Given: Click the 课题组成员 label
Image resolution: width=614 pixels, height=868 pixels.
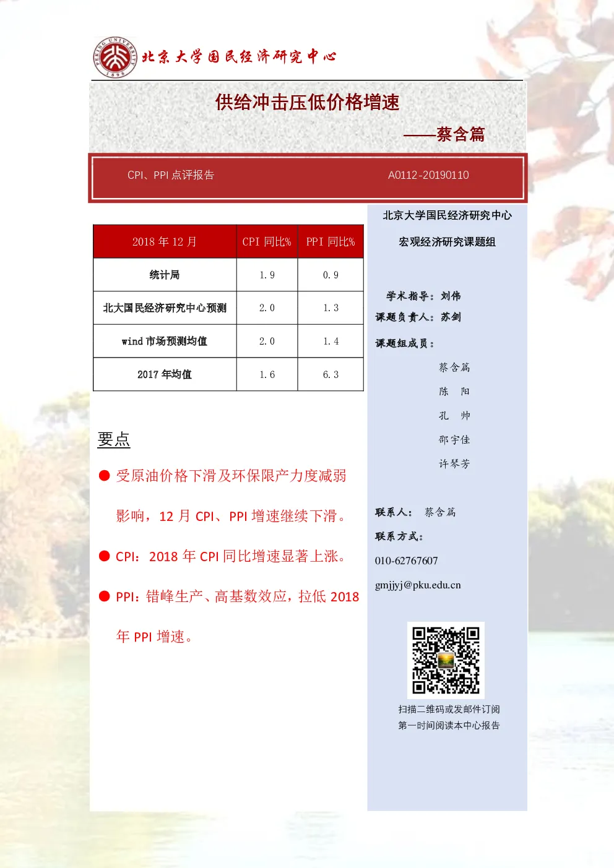Looking at the screenshot, I should tap(405, 343).
